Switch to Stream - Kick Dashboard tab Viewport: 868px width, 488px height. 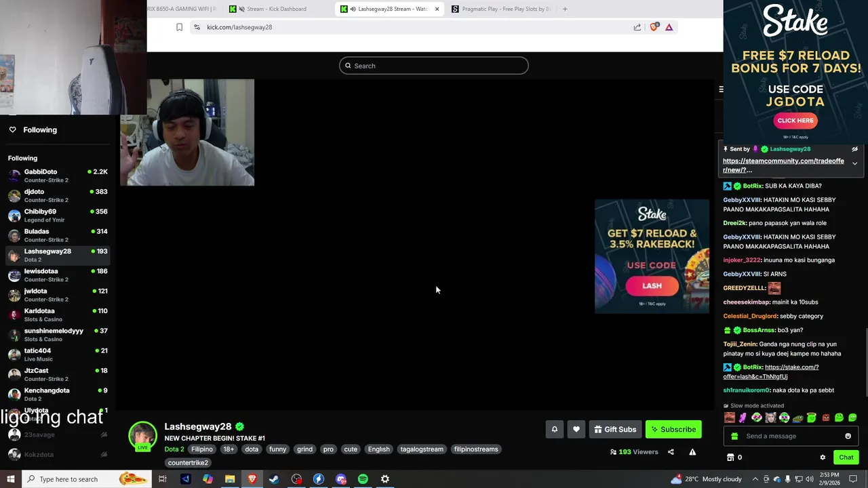[277, 9]
